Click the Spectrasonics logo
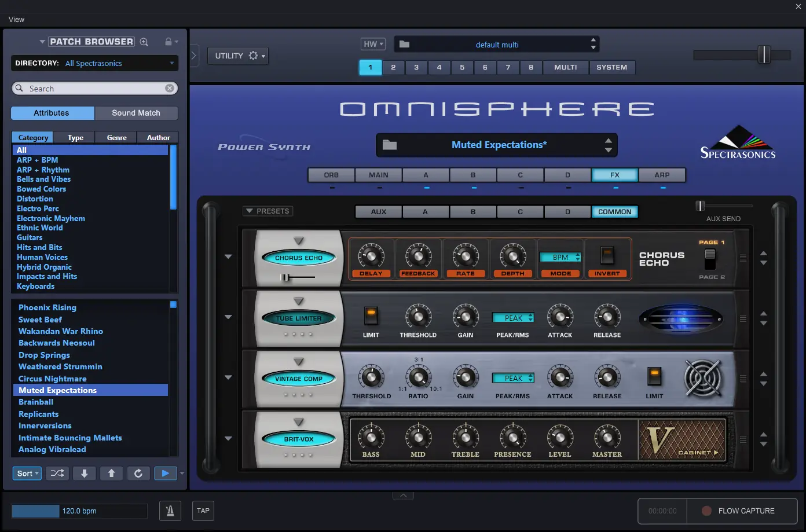This screenshot has height=532, width=806. pos(738,142)
